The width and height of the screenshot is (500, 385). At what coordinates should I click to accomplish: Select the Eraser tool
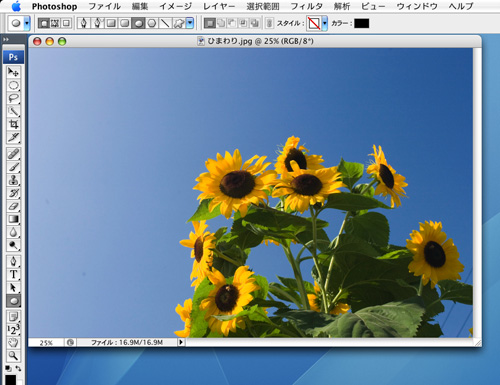pyautogui.click(x=13, y=206)
